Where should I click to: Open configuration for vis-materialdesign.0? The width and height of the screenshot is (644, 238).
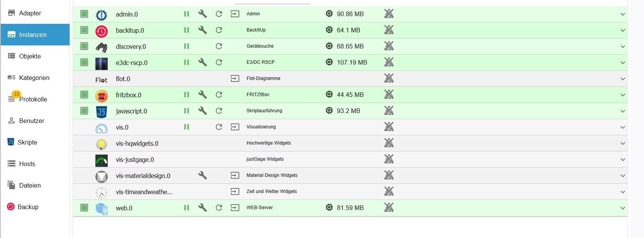pyautogui.click(x=203, y=176)
